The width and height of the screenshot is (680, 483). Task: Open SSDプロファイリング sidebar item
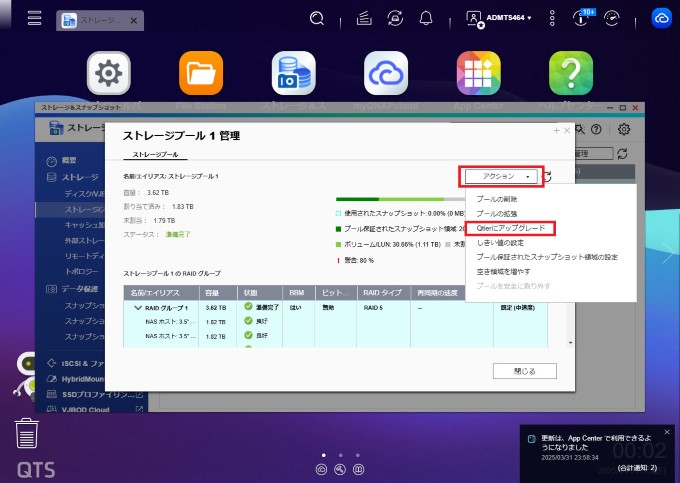point(95,395)
